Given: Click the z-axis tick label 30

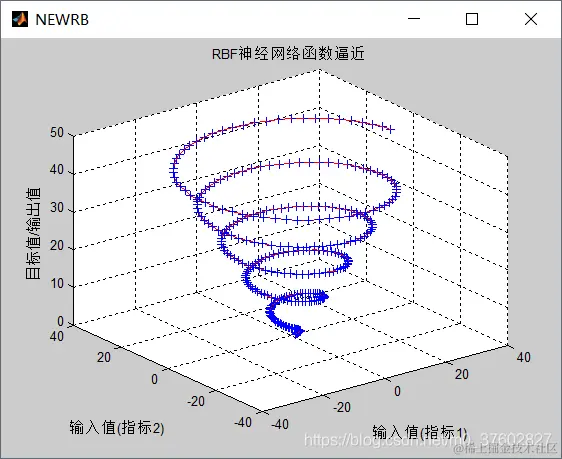Looking at the screenshot, I should [x=57, y=208].
